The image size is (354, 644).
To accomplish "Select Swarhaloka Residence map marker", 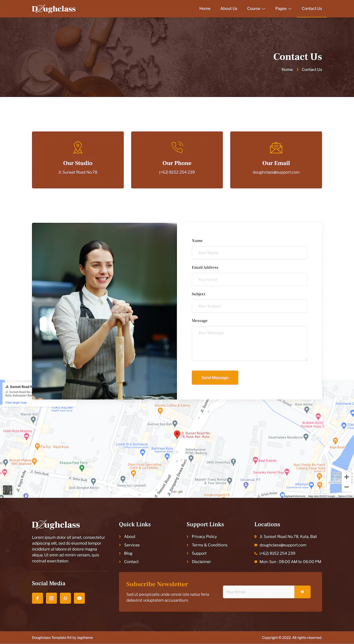I will pyautogui.click(x=306, y=437).
